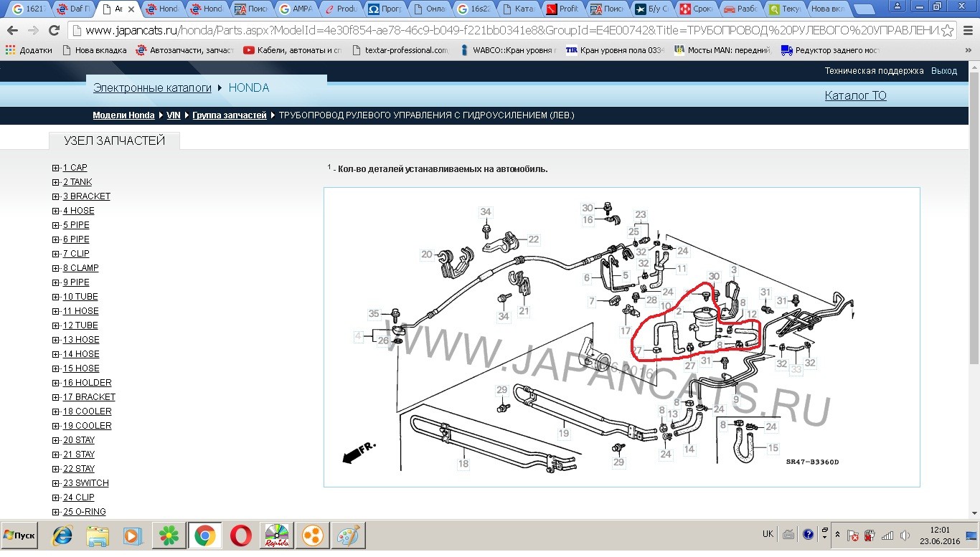Screen dimensions: 980x557
Task: Open Chrome's three-line menu icon
Action: pos(969,31)
